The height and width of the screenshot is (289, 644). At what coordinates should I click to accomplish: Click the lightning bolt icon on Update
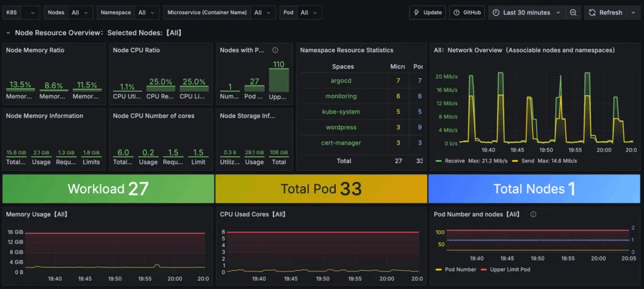[416, 13]
